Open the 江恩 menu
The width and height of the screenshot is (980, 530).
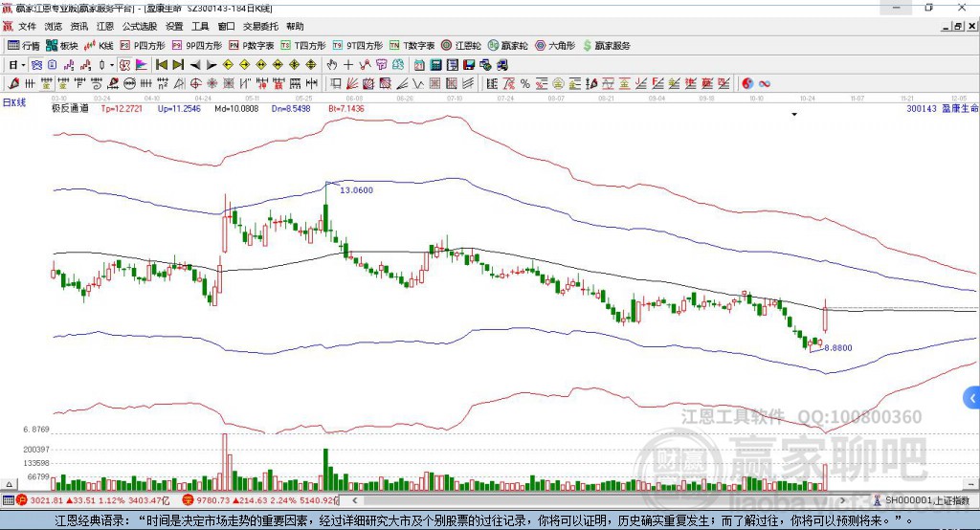point(105,26)
